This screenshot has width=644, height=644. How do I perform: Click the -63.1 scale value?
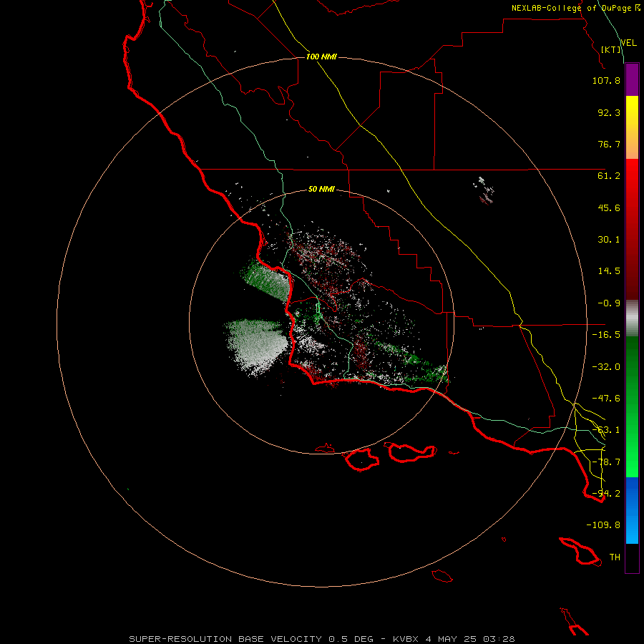click(x=606, y=430)
